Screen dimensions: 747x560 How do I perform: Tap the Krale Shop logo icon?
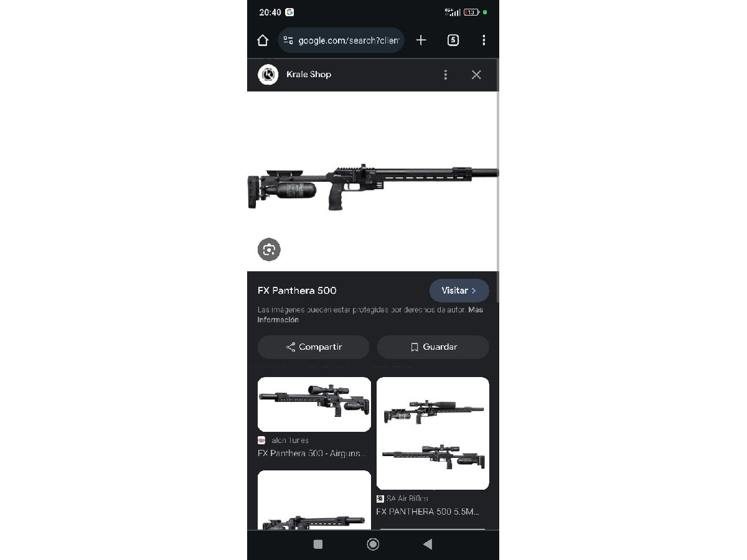click(268, 75)
